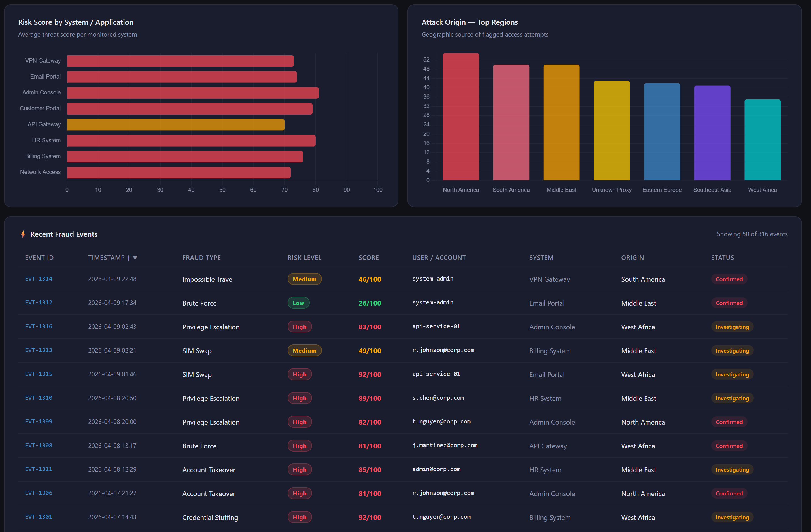Screen dimensions: 811x532
Task: Click the lightning bolt Recent Fraud Events icon
Action: (23, 234)
